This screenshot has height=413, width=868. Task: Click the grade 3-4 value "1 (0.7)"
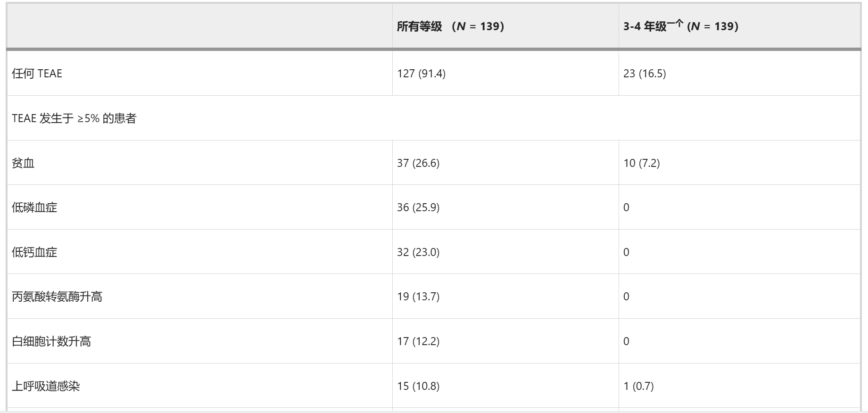[x=638, y=386]
